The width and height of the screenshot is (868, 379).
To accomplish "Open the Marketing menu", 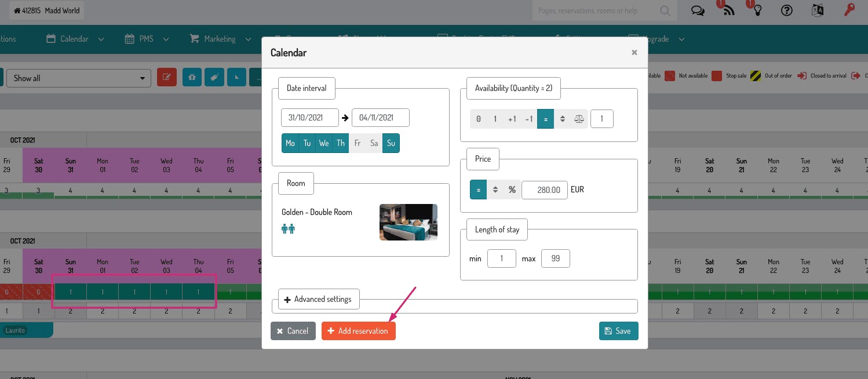I will pos(220,39).
